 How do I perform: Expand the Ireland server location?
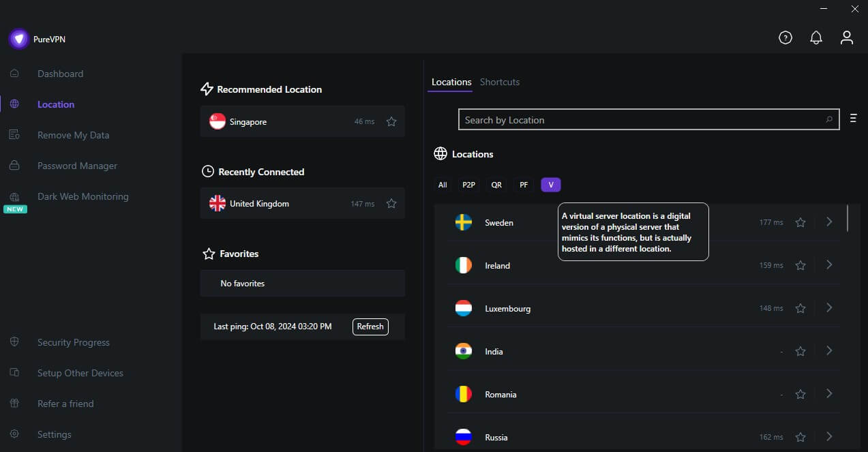[x=829, y=265]
